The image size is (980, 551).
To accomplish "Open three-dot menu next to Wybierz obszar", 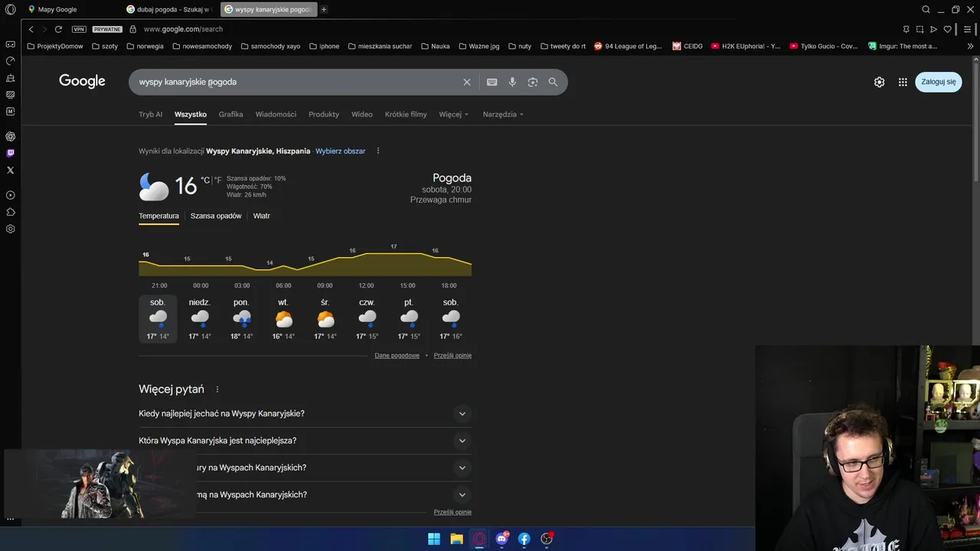I will pos(377,151).
